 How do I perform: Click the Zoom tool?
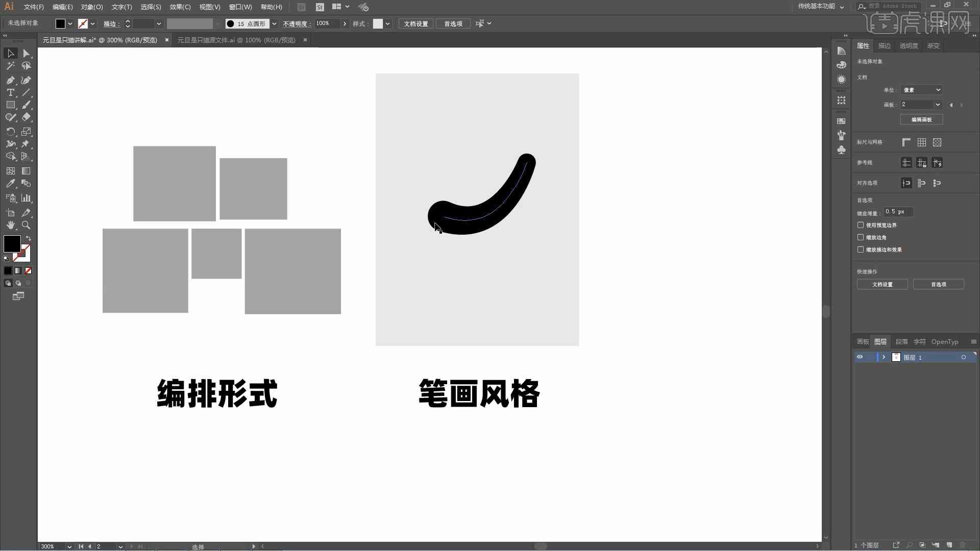[27, 226]
